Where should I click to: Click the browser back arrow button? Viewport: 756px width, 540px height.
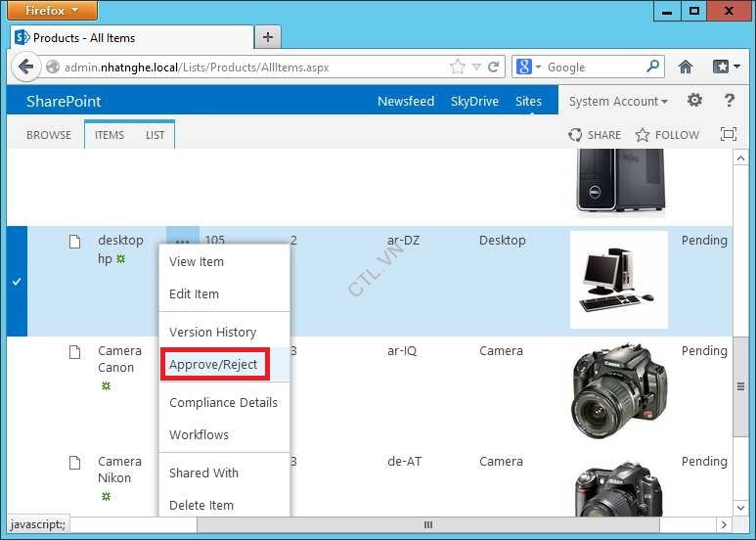[25, 67]
